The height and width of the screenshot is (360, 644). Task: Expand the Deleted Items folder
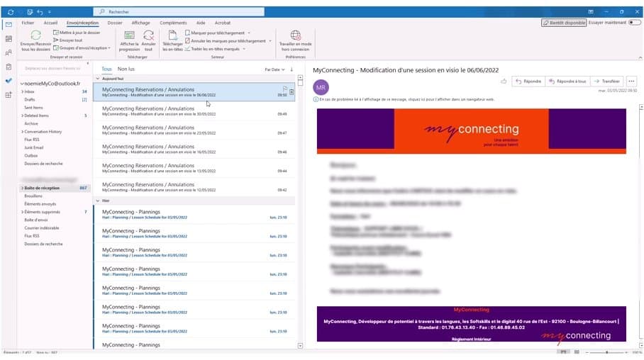click(x=22, y=116)
